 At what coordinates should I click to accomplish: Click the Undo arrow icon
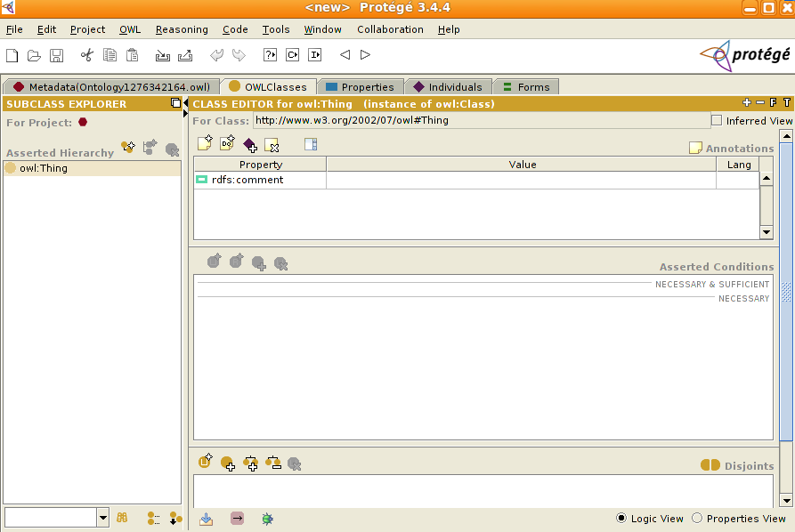(216, 55)
